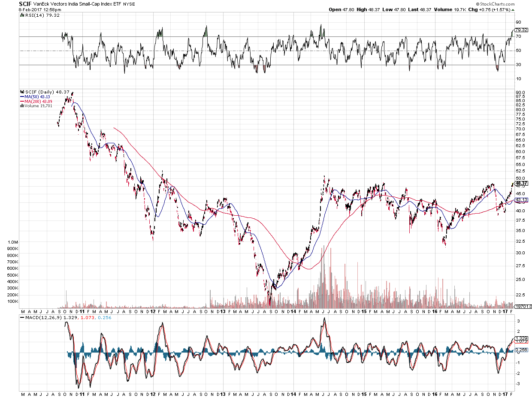This screenshot has width=532, height=398.
Task: Click the volume bars icon in the legend
Action: (22, 106)
